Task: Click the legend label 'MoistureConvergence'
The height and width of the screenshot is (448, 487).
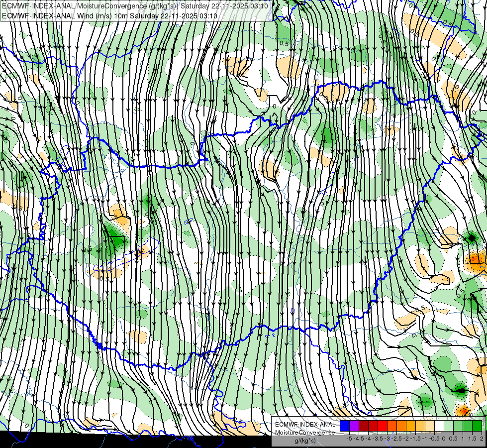Action: (x=305, y=433)
